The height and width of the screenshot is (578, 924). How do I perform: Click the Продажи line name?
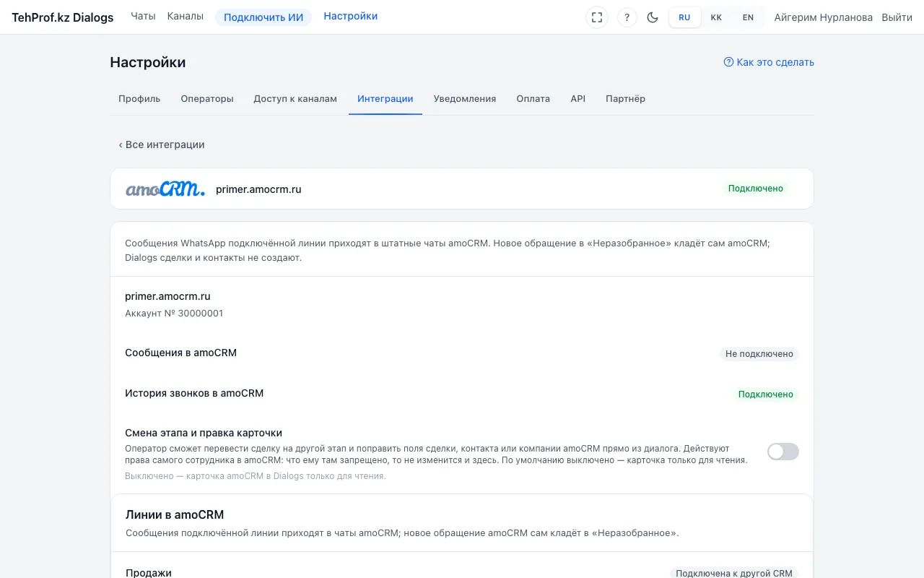(149, 573)
